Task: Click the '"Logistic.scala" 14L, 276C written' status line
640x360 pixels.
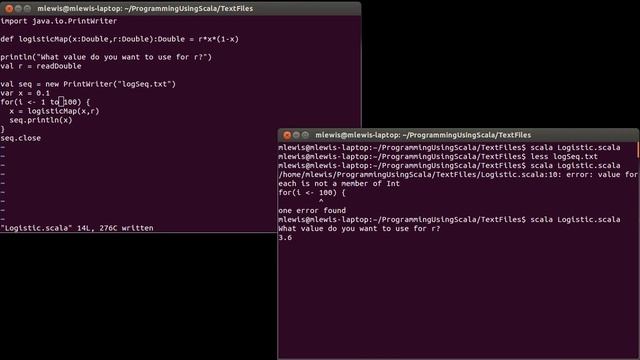Action: tap(77, 228)
